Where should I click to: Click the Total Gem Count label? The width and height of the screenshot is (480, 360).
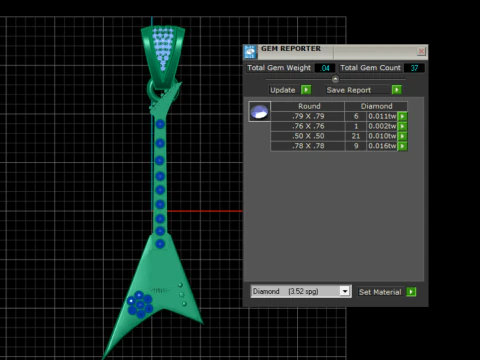370,68
